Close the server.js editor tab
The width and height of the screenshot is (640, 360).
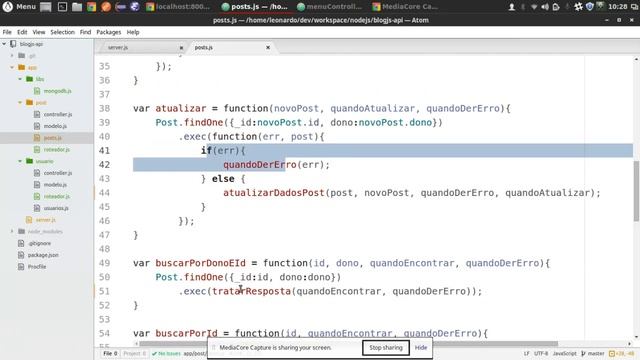[x=181, y=48]
